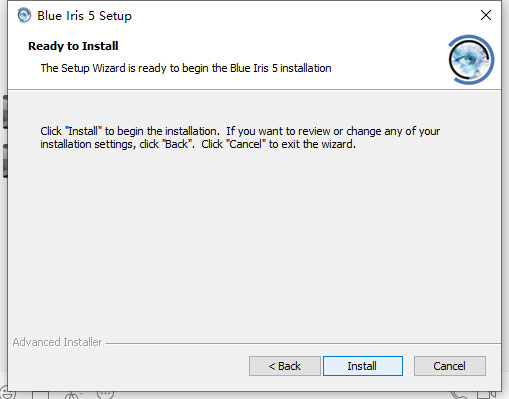Click the Setup Wizard is ready subtitle

click(x=186, y=68)
